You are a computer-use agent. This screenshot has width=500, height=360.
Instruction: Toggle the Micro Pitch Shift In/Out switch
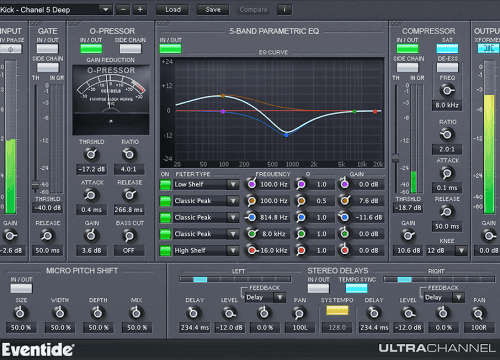tap(21, 288)
